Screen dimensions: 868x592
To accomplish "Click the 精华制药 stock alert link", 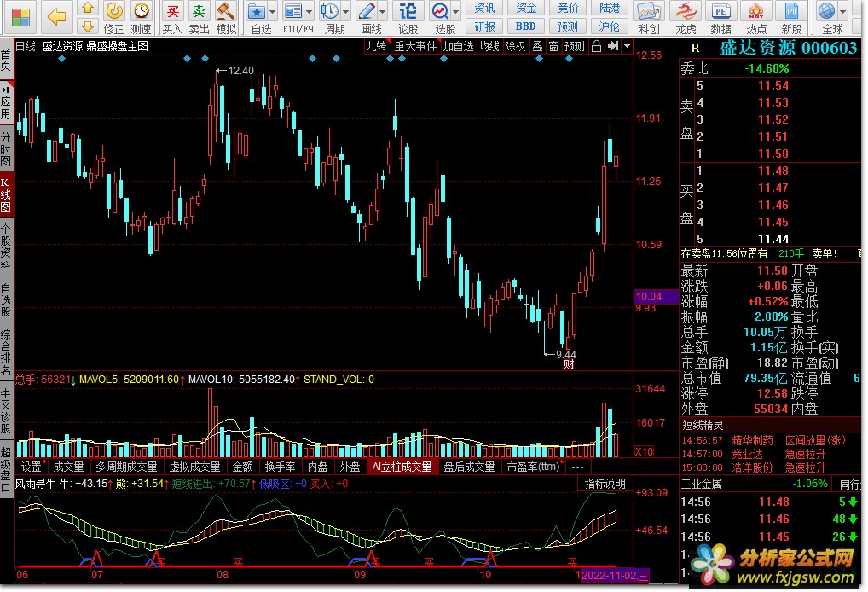I will [x=752, y=440].
